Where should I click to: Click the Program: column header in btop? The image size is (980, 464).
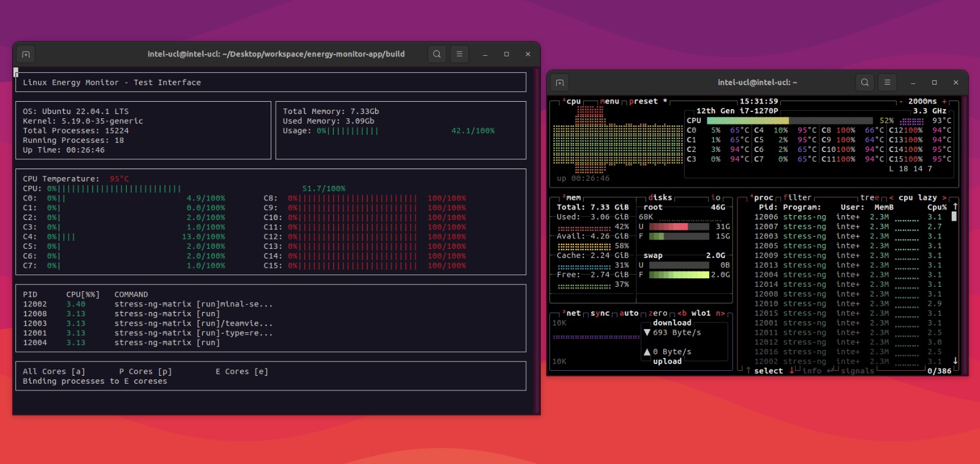pyautogui.click(x=802, y=207)
